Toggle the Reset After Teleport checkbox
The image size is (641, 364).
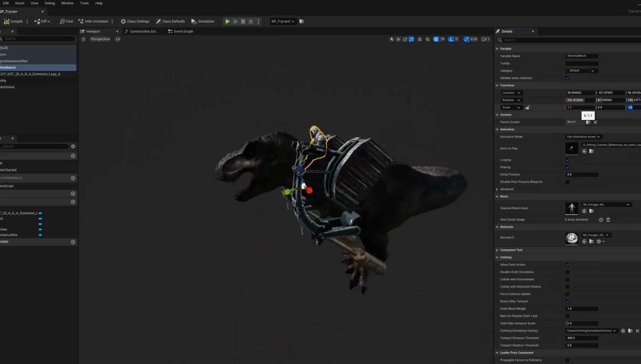click(568, 302)
